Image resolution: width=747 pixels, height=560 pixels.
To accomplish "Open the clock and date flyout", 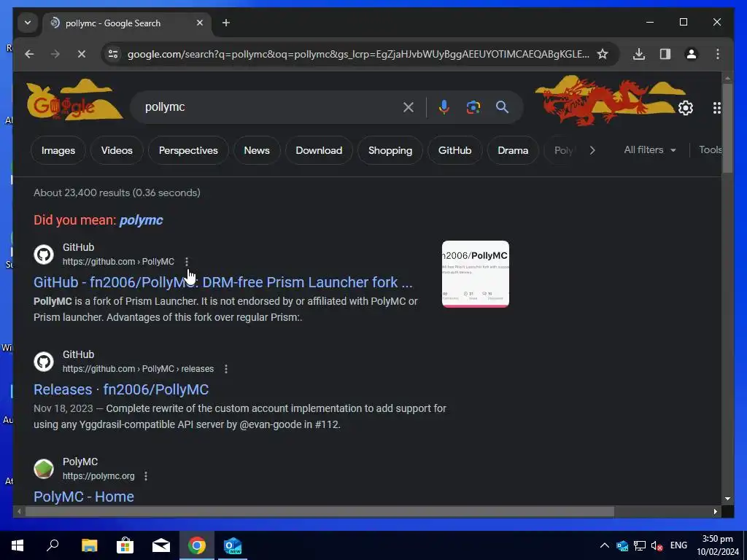I will pos(718,545).
